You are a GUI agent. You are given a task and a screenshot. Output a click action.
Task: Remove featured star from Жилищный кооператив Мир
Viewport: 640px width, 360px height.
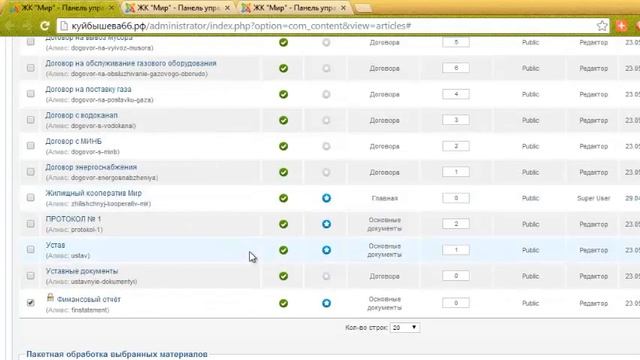[326, 198]
